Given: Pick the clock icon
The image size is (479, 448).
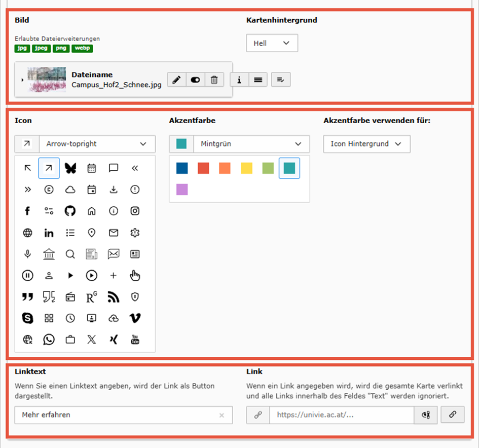Looking at the screenshot, I should (70, 318).
